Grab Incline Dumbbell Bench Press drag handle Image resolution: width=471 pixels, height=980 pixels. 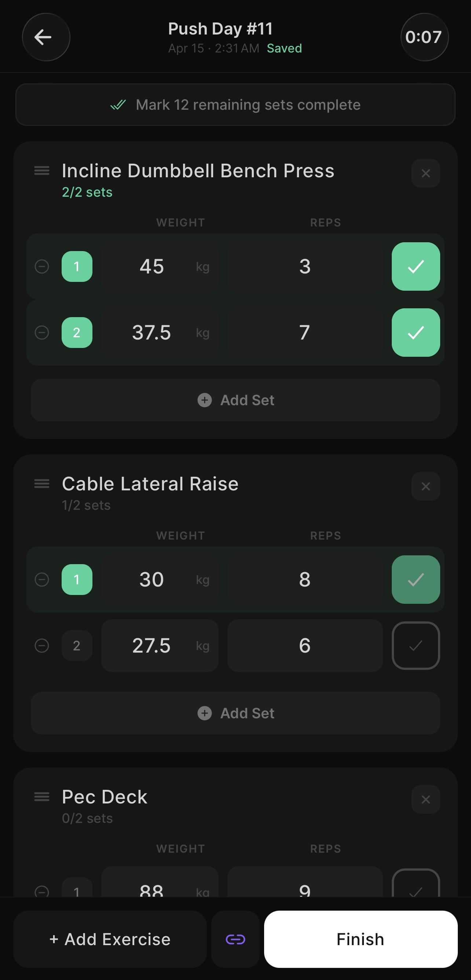(x=42, y=170)
